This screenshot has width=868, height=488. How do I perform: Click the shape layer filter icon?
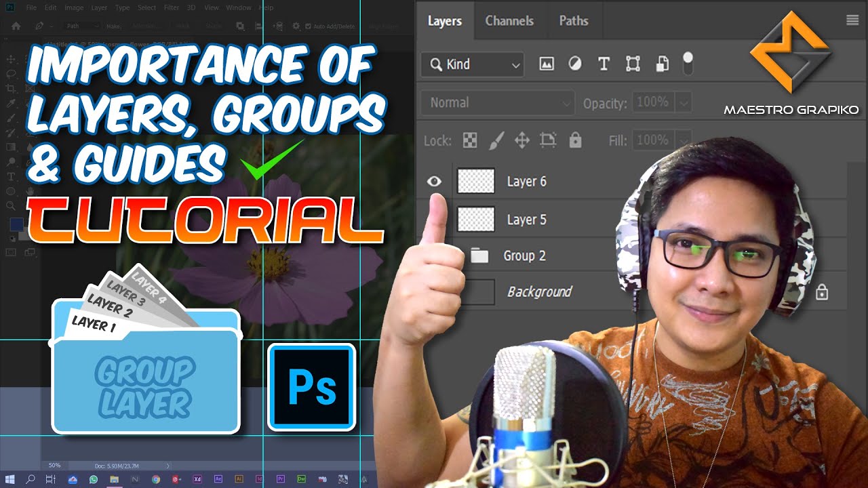(x=633, y=64)
